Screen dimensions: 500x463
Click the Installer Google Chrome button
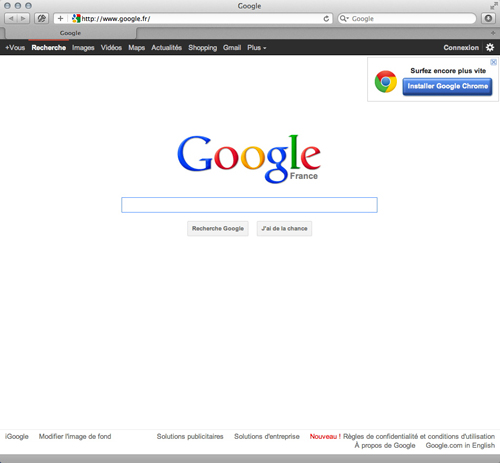click(x=447, y=86)
